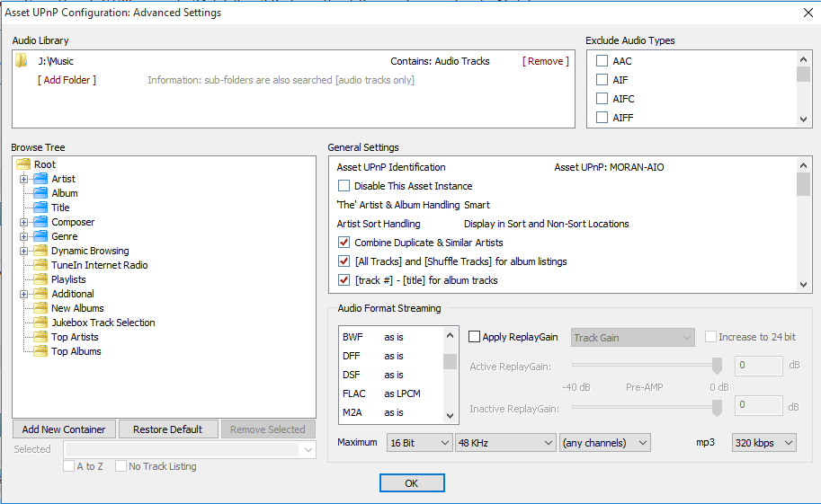
Task: Select the Jukebox Track Selection folder icon
Action: coord(40,323)
